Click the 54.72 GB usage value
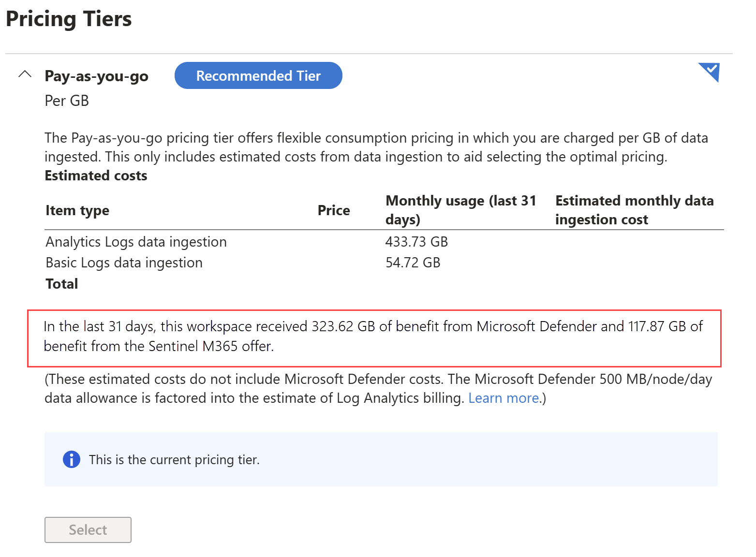 (x=413, y=263)
